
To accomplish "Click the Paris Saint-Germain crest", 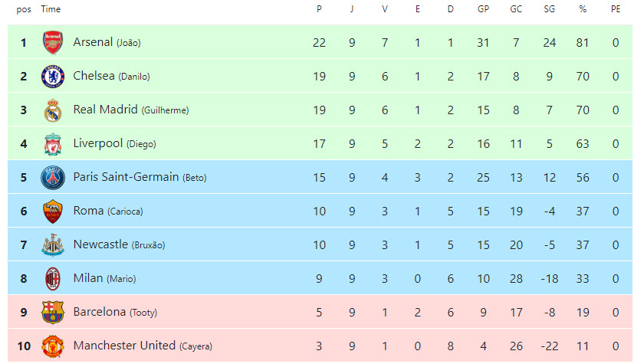I will coord(52,177).
